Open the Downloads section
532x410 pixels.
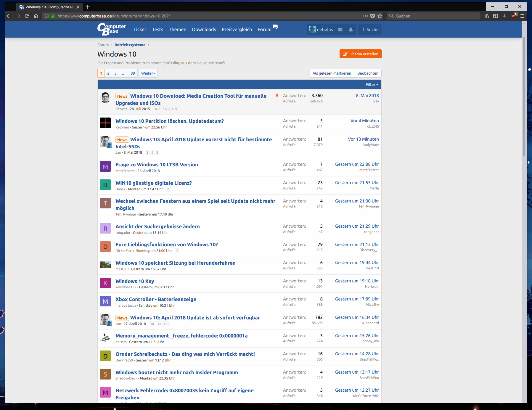(204, 30)
